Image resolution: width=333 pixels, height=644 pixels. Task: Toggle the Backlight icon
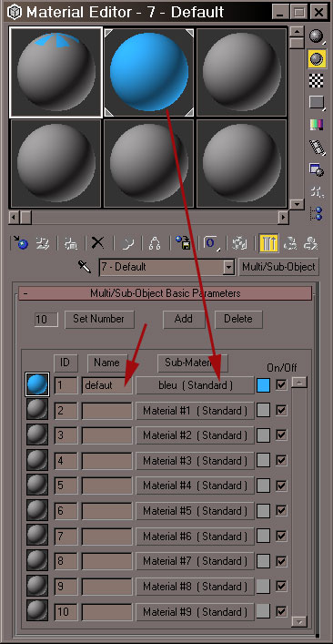(317, 59)
